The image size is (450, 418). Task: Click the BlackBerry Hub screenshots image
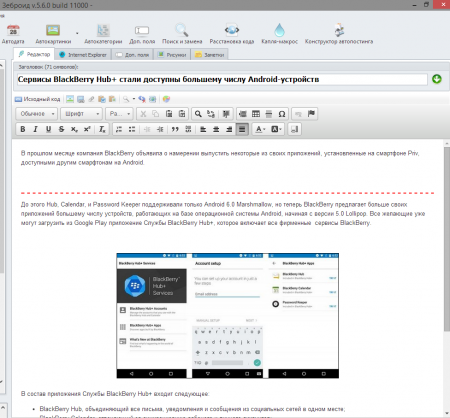[x=228, y=316]
